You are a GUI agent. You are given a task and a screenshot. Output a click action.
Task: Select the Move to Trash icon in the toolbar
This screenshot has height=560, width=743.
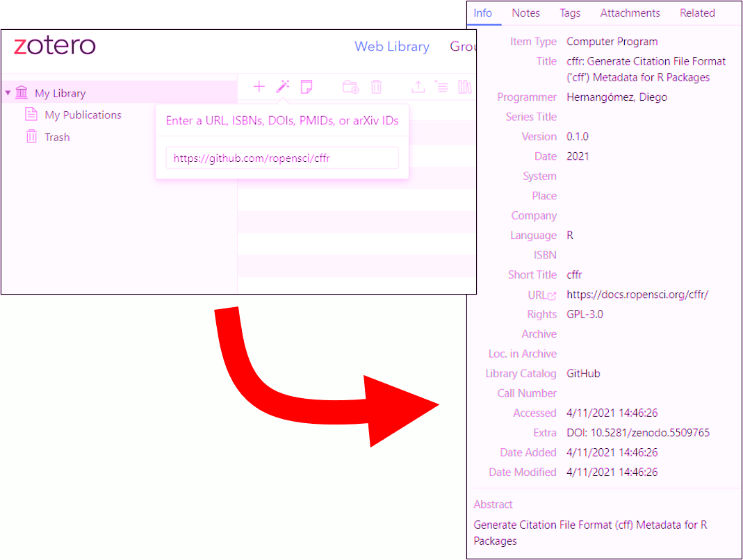(x=377, y=87)
